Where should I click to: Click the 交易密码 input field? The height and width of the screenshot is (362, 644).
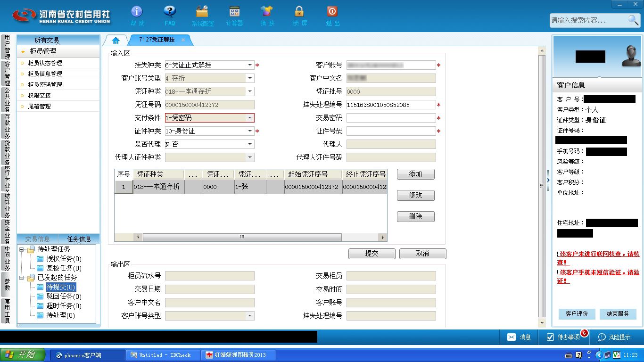pos(391,118)
